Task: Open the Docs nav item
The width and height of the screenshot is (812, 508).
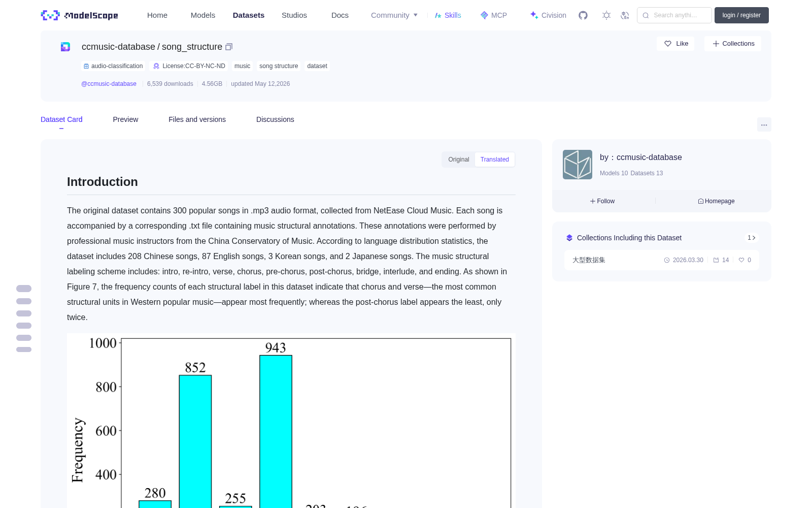Action: tap(340, 15)
